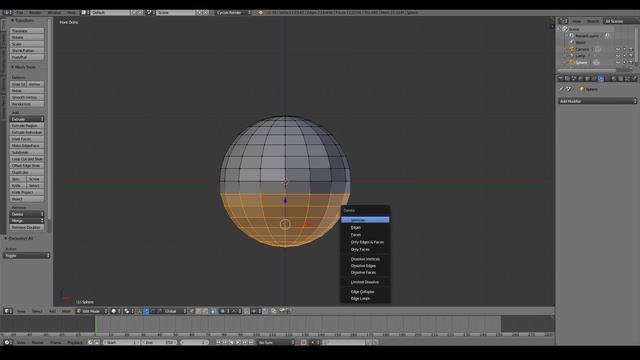Select the rotate manipulator icon

(x=153, y=311)
